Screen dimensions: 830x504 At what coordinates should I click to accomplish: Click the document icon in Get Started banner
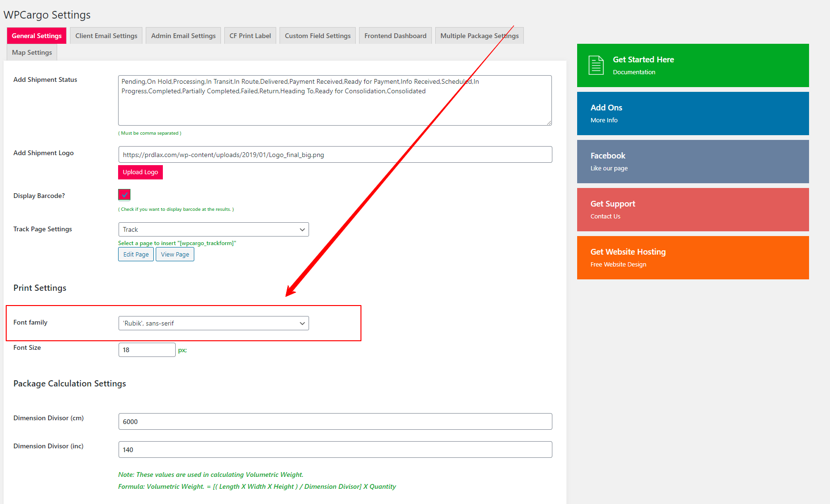[x=596, y=65]
